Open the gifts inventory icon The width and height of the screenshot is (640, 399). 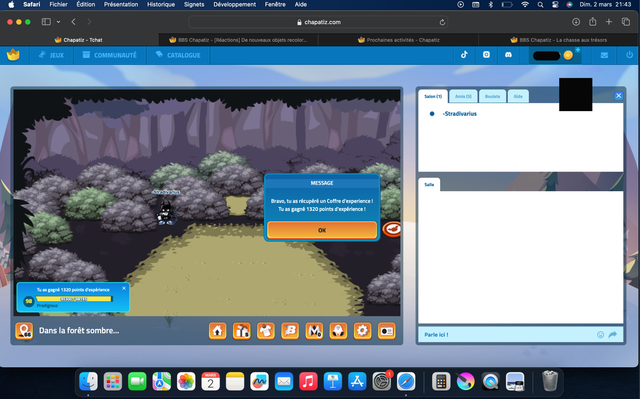(x=242, y=331)
